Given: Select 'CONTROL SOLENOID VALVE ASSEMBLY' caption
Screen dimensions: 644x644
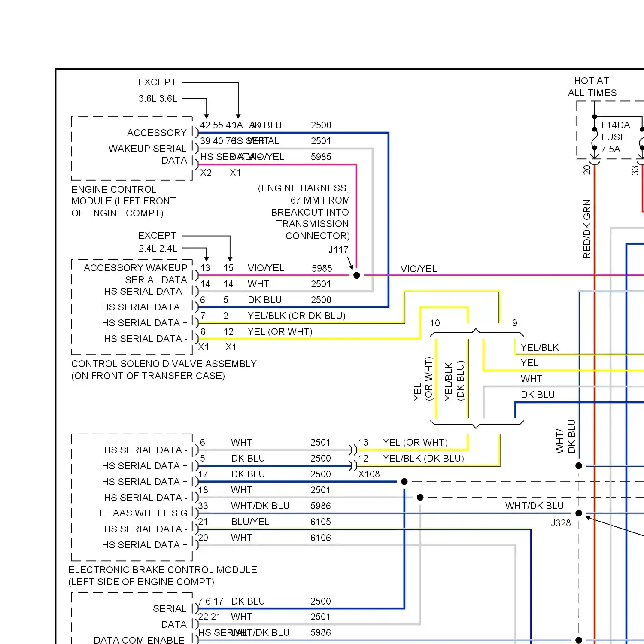Looking at the screenshot, I should [x=164, y=364].
